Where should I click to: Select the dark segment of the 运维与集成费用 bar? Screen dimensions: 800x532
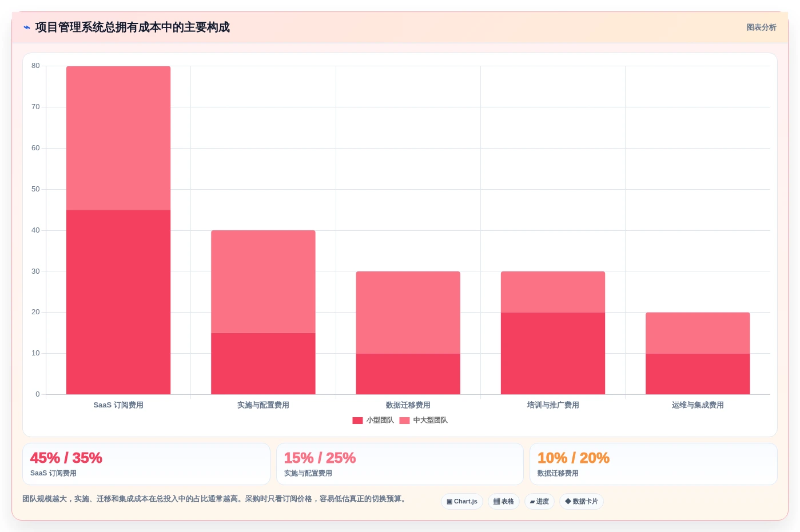pyautogui.click(x=698, y=374)
